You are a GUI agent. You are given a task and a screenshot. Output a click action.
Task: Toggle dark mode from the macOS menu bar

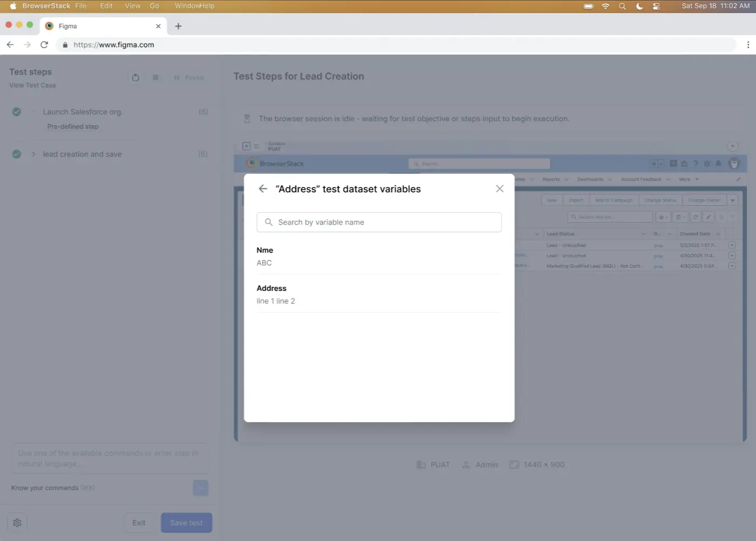tap(639, 6)
